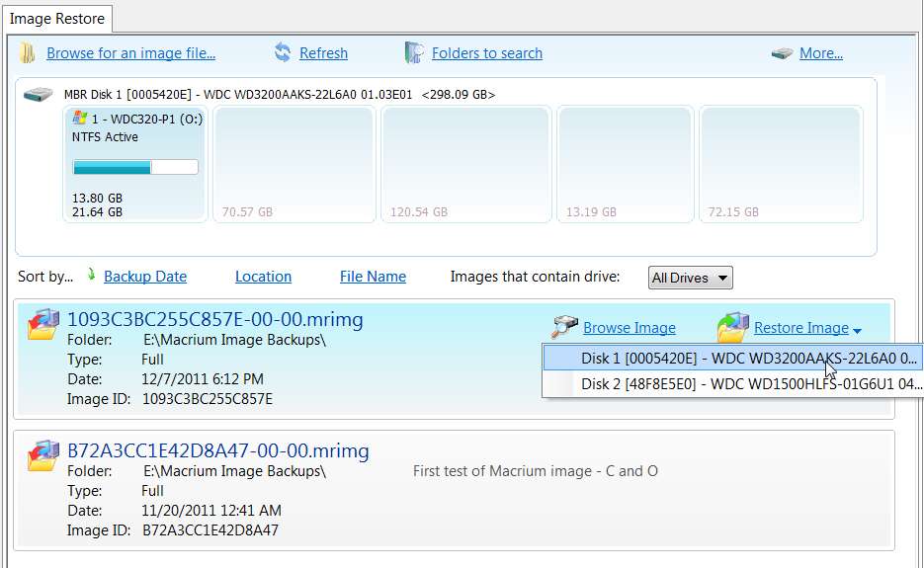924x568 pixels.
Task: Click the Windows flag icon on WDC320-P1 partition
Action: coord(80,118)
